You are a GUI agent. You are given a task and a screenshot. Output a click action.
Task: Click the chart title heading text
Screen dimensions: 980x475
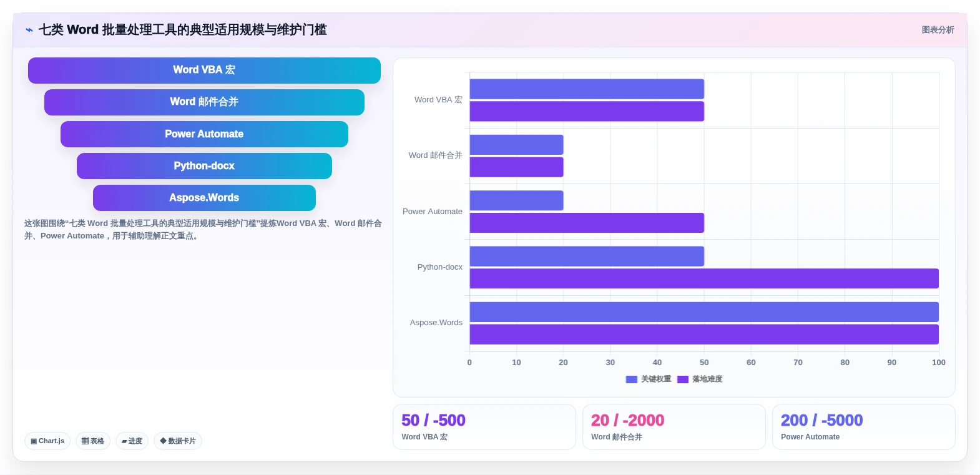pos(183,30)
